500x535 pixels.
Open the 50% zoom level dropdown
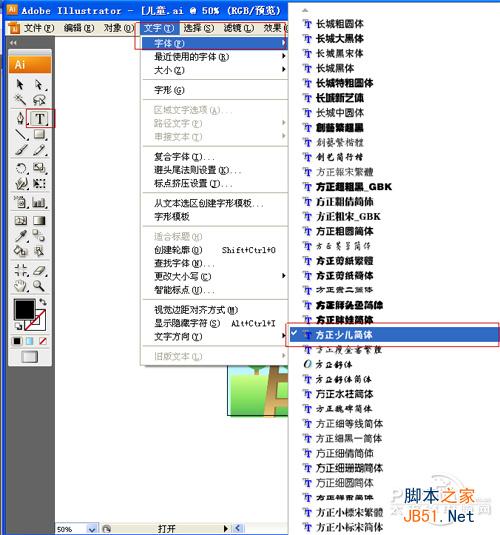pyautogui.click(x=91, y=529)
